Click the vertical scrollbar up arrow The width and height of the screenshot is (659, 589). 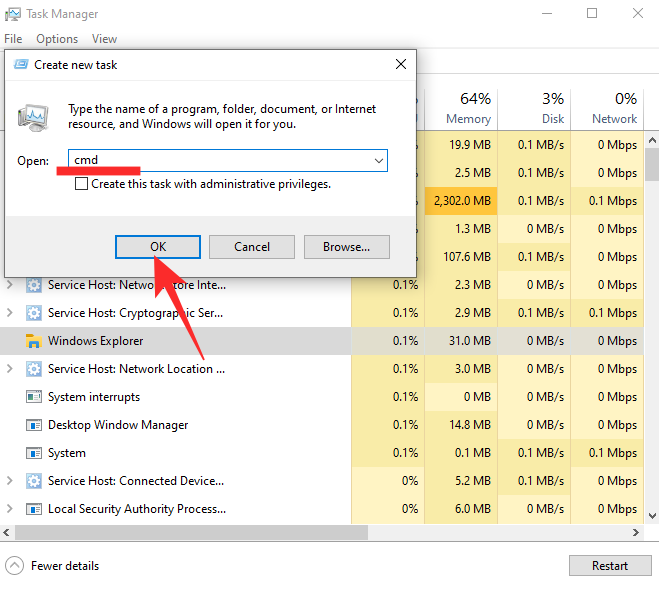tap(652, 140)
